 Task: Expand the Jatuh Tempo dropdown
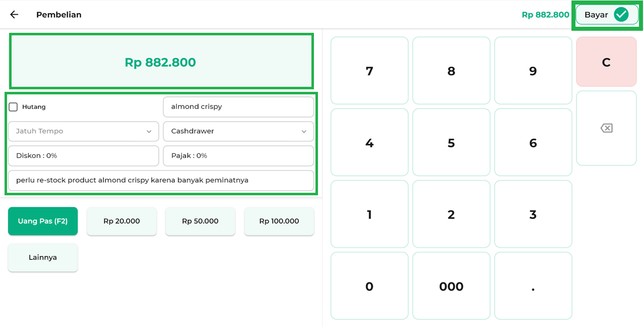pos(84,131)
